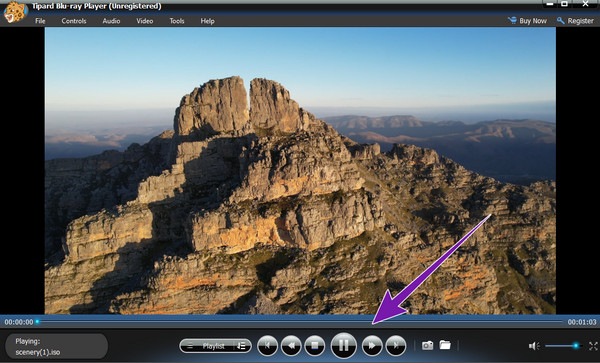Click the total duration 00:01:03
This screenshot has width=600, height=363.
tap(582, 322)
